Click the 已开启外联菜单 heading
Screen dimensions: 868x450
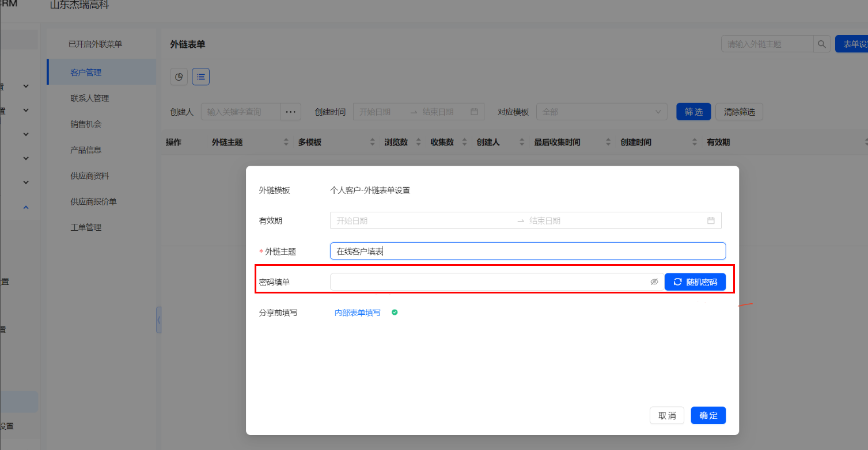point(95,44)
